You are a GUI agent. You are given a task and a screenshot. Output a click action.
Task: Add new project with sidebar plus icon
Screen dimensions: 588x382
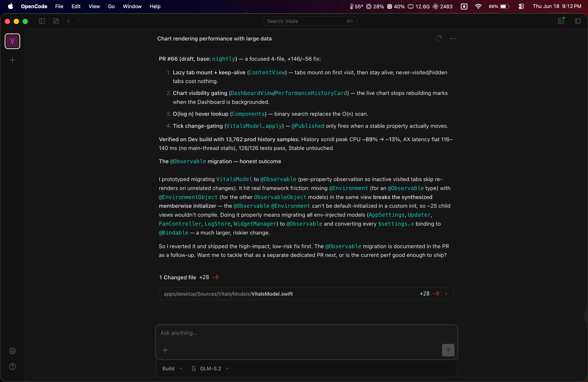(12, 60)
